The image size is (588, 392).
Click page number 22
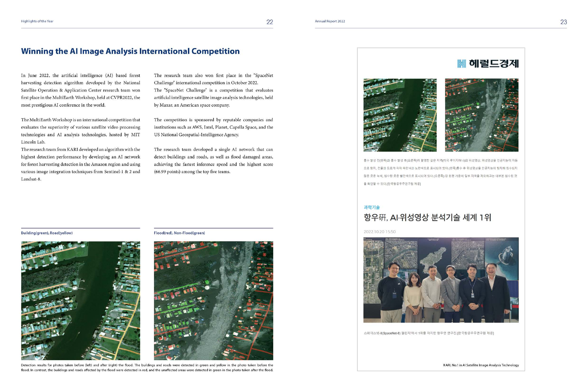[x=269, y=22]
